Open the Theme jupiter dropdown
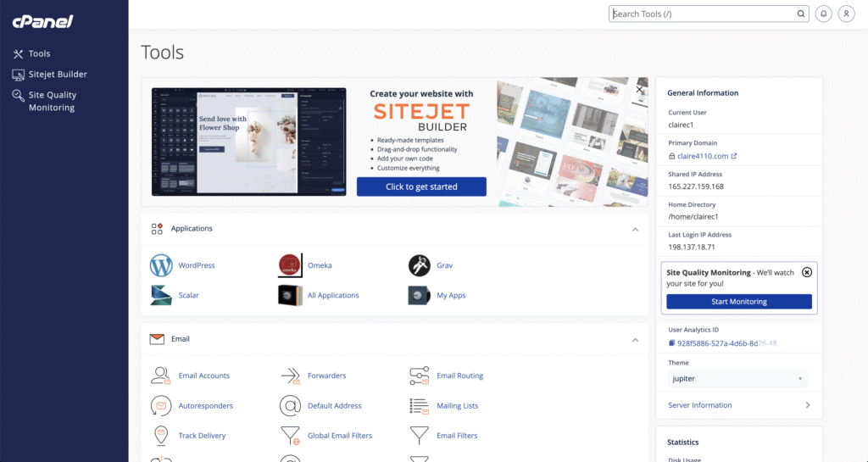Image resolution: width=868 pixels, height=462 pixels. tap(737, 379)
